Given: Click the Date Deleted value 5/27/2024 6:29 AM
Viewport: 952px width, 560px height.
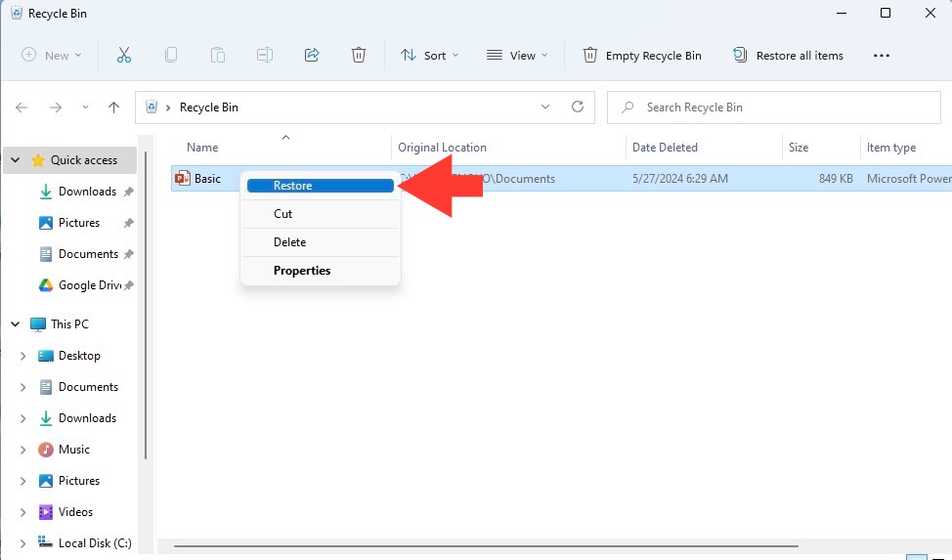Looking at the screenshot, I should [679, 179].
